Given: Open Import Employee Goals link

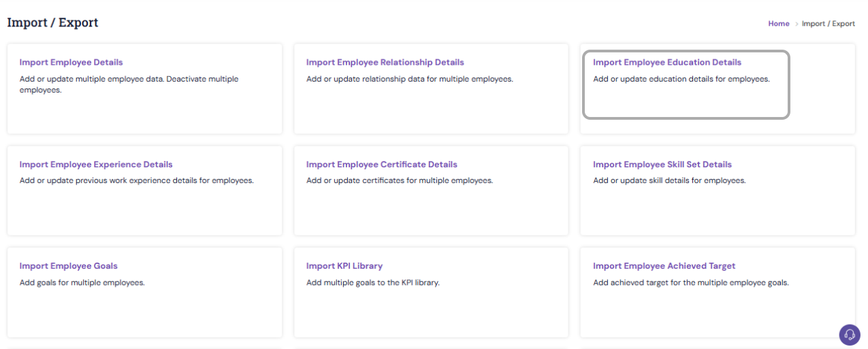Looking at the screenshot, I should [69, 266].
